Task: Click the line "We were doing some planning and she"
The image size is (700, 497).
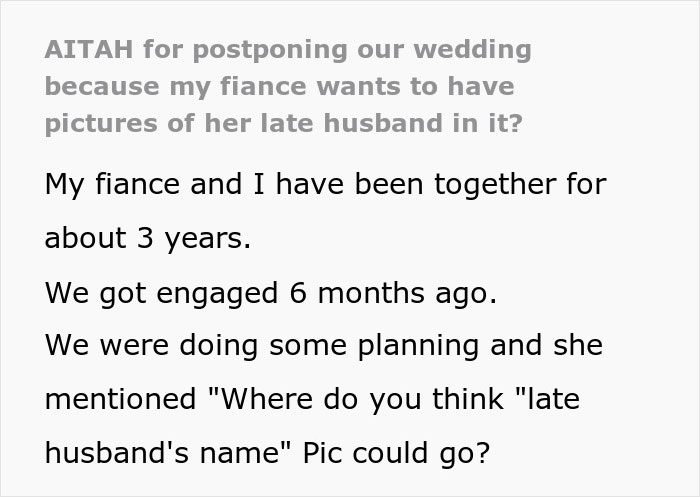Action: [324, 346]
